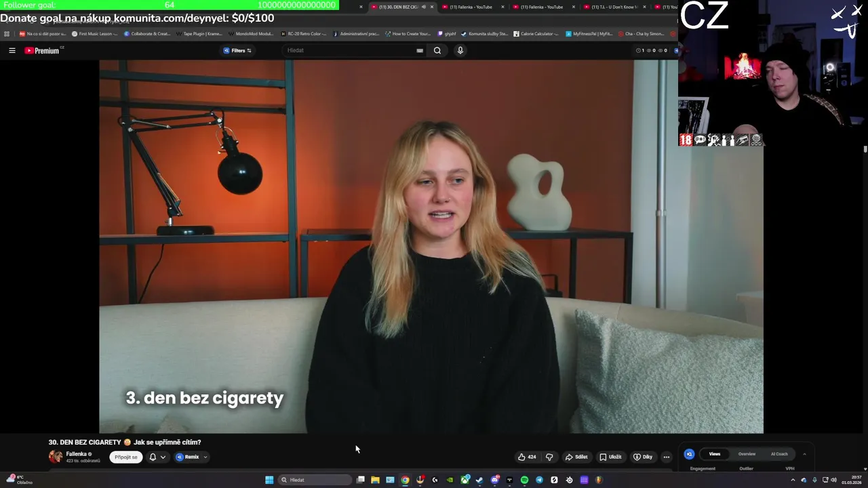Like the video with thumbs up 424

527,457
